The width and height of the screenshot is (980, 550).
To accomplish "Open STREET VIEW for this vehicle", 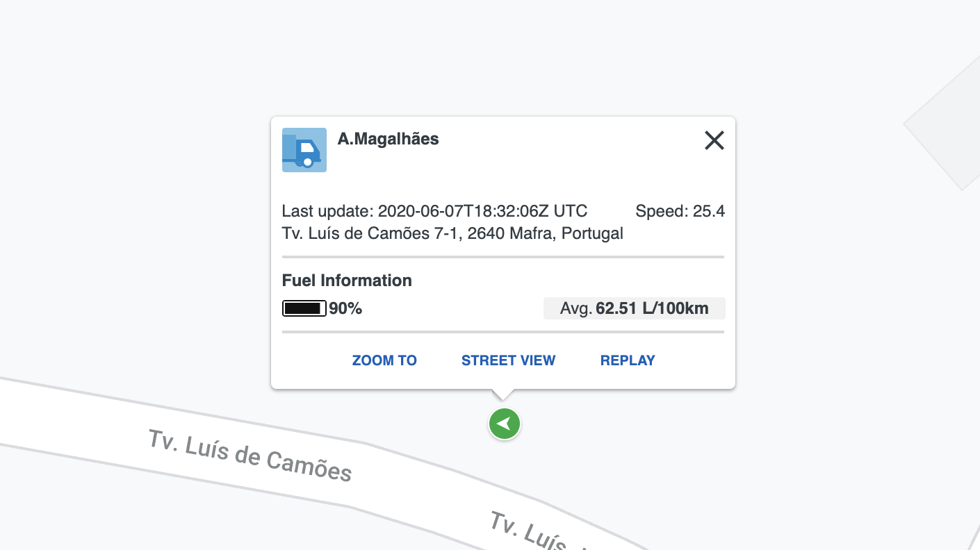I will (x=509, y=360).
